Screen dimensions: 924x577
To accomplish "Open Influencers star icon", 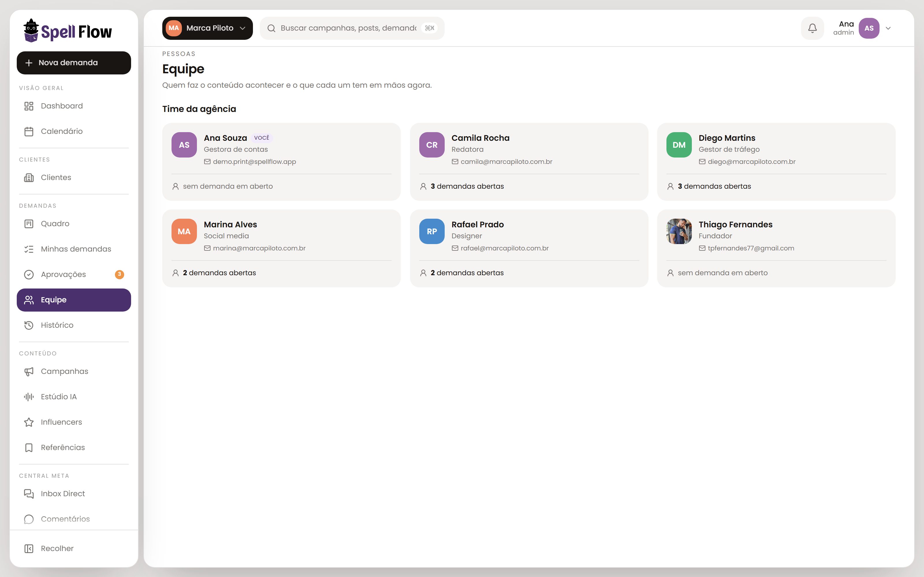I will pyautogui.click(x=29, y=422).
